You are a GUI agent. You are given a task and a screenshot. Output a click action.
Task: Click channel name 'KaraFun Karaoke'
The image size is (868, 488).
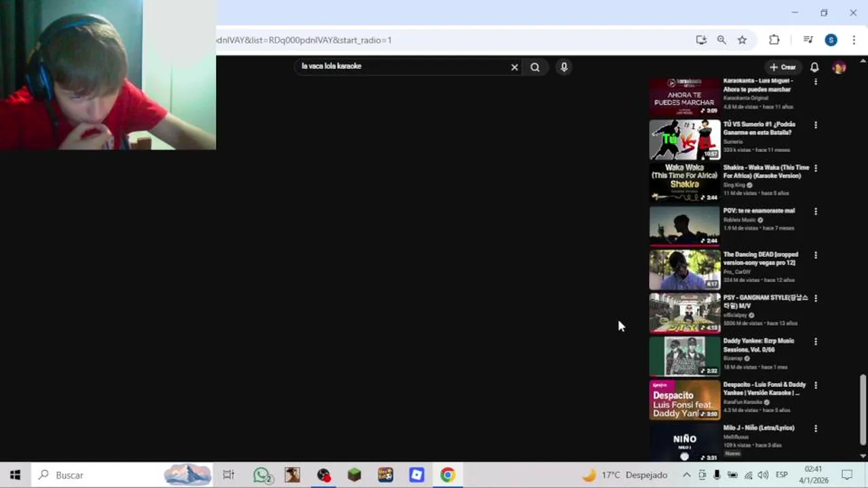743,402
